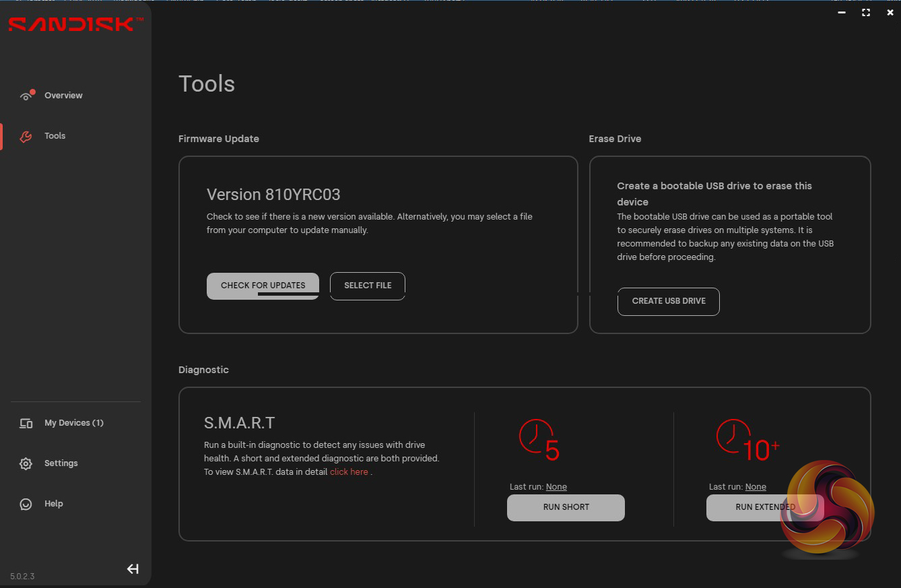Open My Devices (1) list

pyautogui.click(x=73, y=423)
